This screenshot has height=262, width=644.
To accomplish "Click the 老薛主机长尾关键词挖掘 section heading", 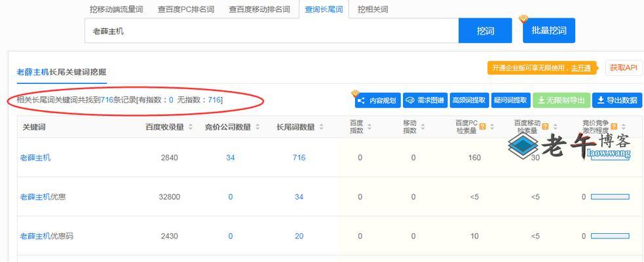I will (x=61, y=72).
